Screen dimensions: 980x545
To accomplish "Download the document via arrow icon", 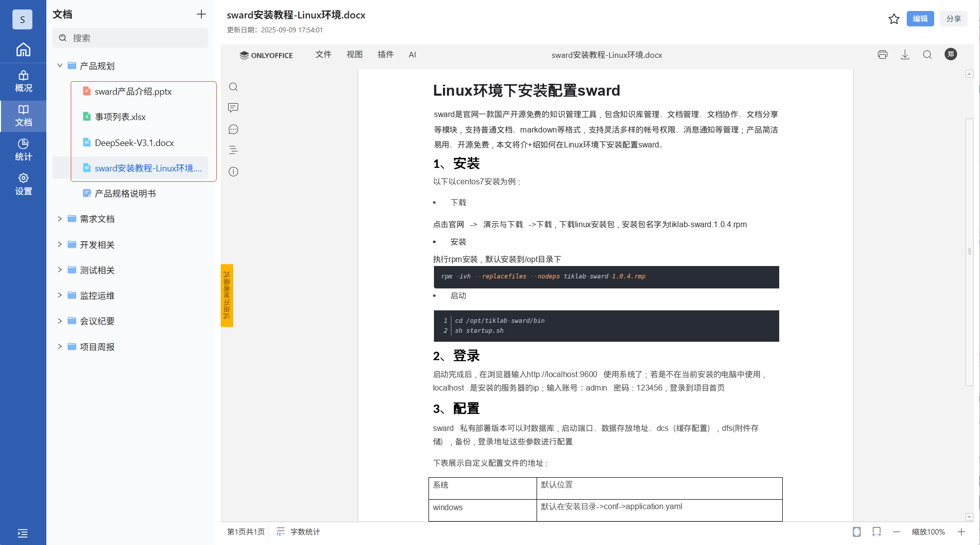I will click(905, 55).
